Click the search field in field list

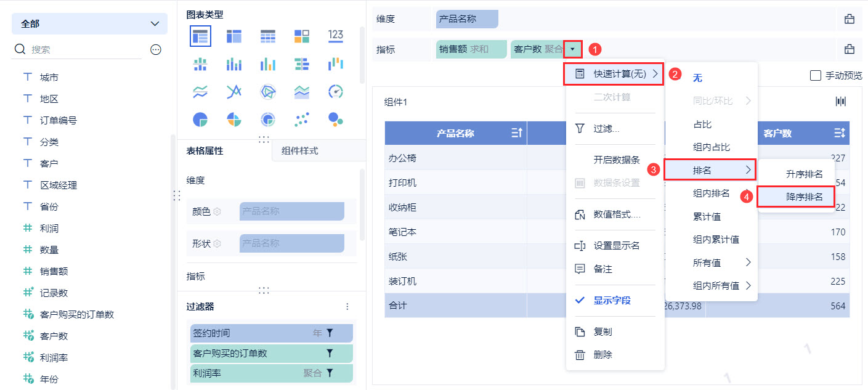77,49
